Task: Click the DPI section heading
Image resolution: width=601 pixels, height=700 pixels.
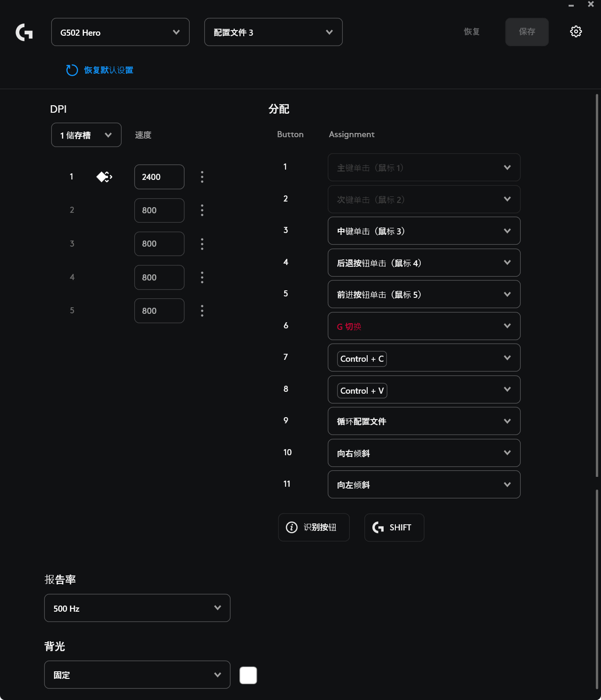Action: pos(58,109)
